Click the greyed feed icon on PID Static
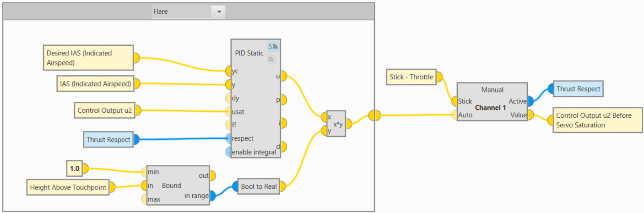Image resolution: width=644 pixels, height=213 pixels. (272, 59)
